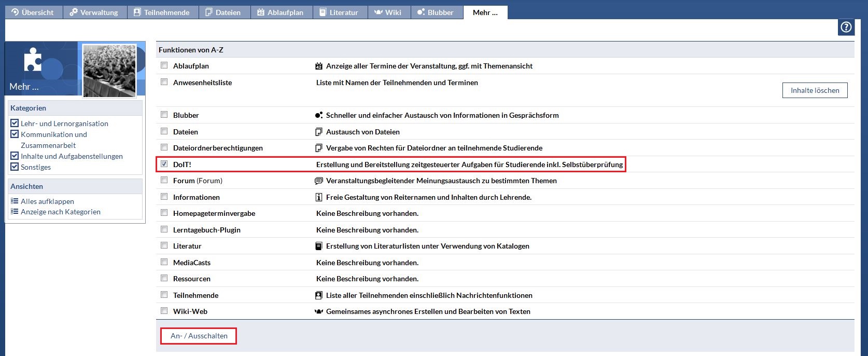The width and height of the screenshot is (868, 356).
Task: Expand all via Alles aufklappen
Action: pos(47,201)
